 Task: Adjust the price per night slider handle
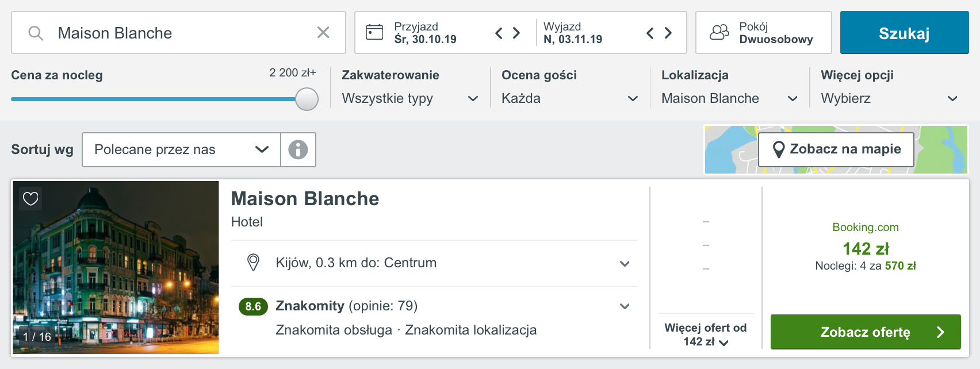[307, 99]
